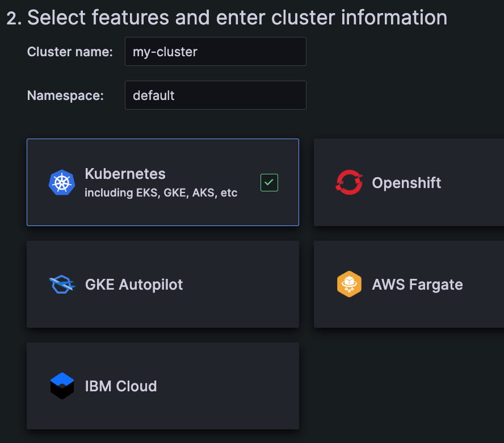The height and width of the screenshot is (443, 504).
Task: Click the Kubernetes platform card title
Action: click(125, 174)
